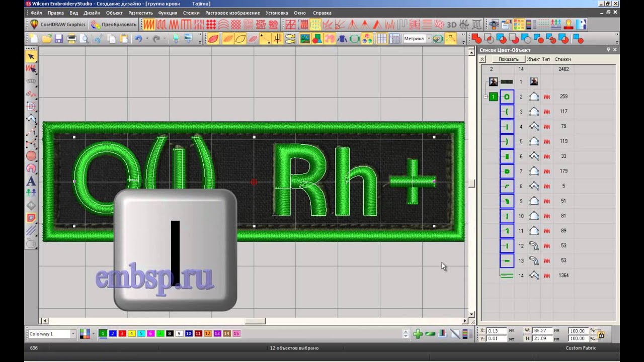Pick red color swatch 3
Viewport: 644px width, 362px height.
122,334
